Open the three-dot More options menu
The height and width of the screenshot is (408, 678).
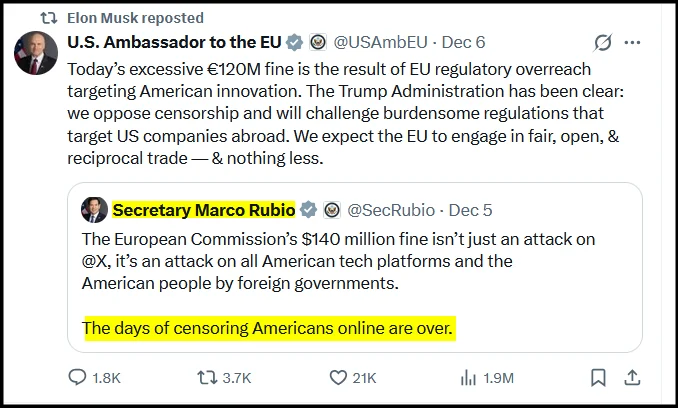coord(632,43)
